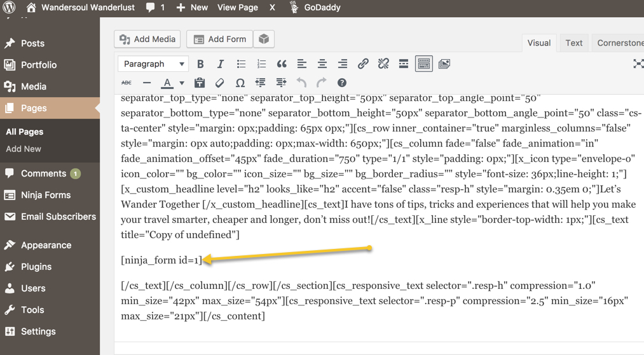Apply italic formatting

221,64
